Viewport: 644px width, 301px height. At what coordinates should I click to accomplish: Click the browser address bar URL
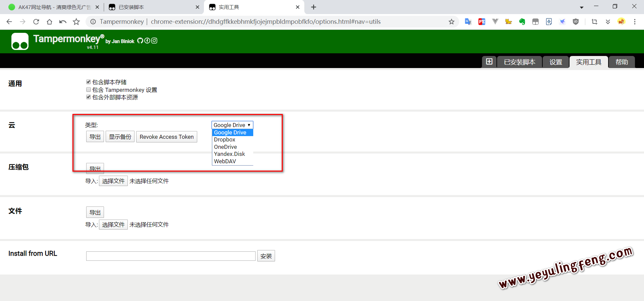[266, 22]
